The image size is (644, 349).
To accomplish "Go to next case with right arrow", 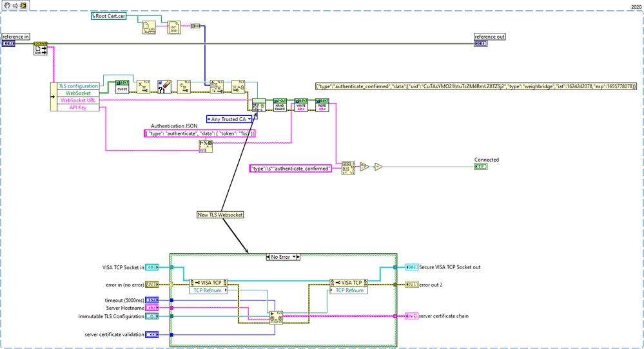I will coord(298,257).
